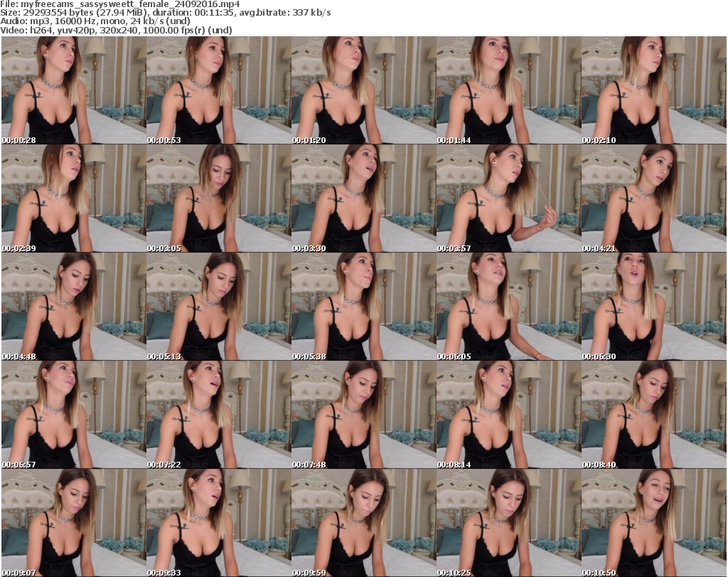Image resolution: width=728 pixels, height=577 pixels.
Task: Choose the frame timestamped 00:07:48
Action: pyautogui.click(x=363, y=415)
